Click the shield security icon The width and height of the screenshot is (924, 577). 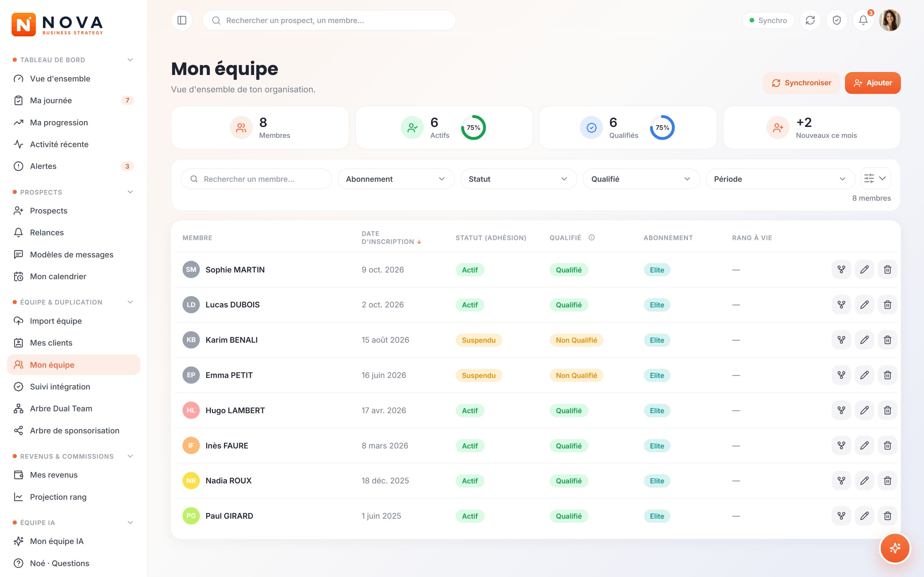[836, 20]
